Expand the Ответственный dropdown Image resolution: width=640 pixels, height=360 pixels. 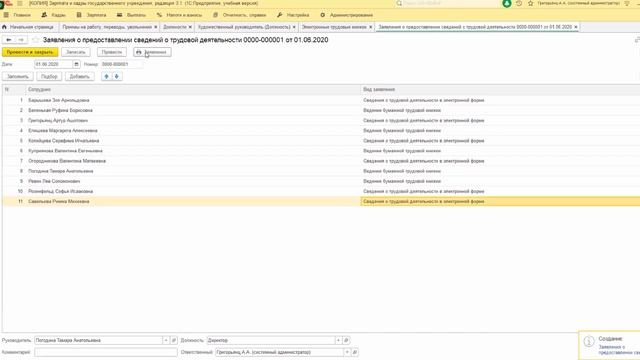tap(347, 352)
